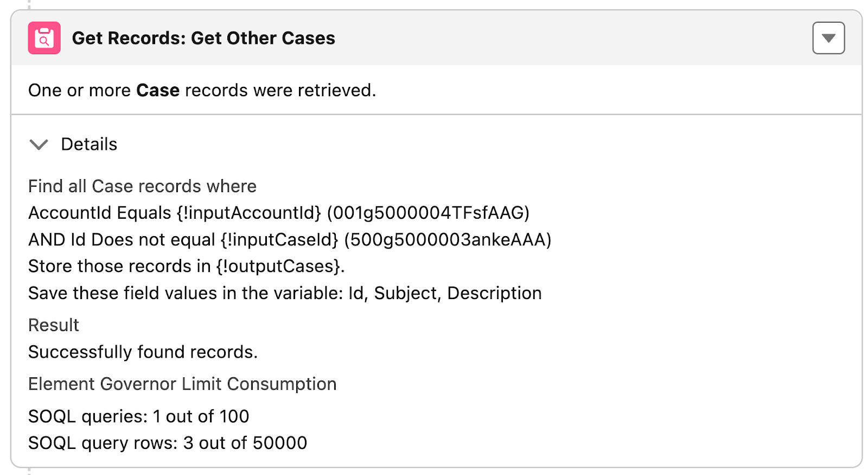Click the 'SOQL queries: 1 out of 100' line
Image resolution: width=868 pixels, height=475 pixels.
coord(138,416)
